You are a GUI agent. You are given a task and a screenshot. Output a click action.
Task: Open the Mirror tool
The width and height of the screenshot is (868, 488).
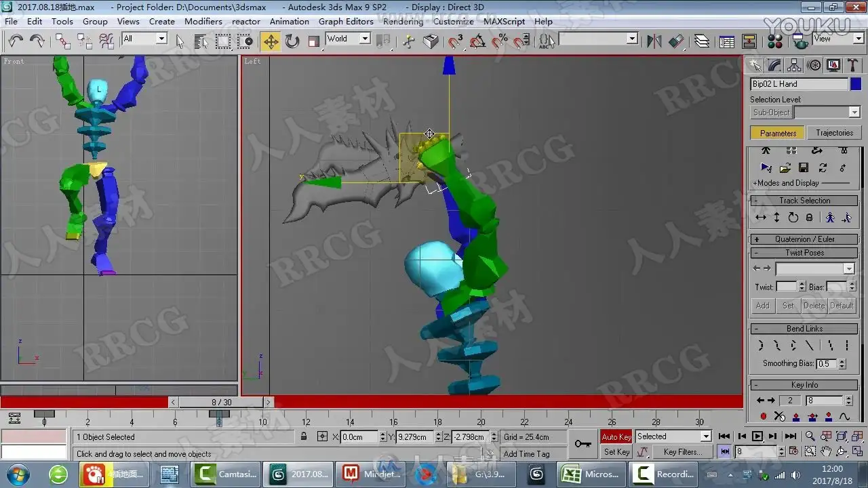654,41
